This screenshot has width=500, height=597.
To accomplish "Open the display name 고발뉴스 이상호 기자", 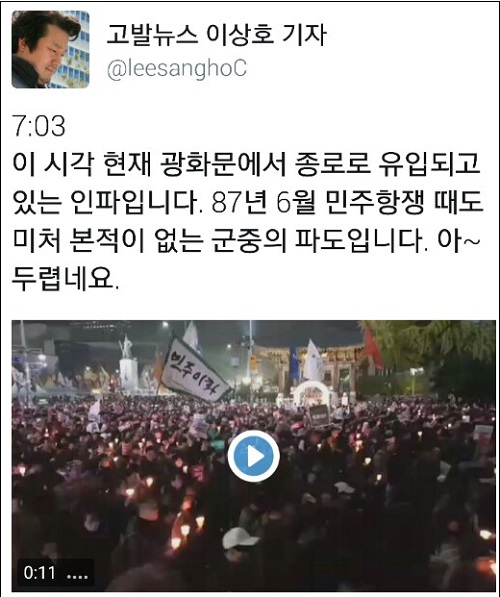I will tap(216, 35).
